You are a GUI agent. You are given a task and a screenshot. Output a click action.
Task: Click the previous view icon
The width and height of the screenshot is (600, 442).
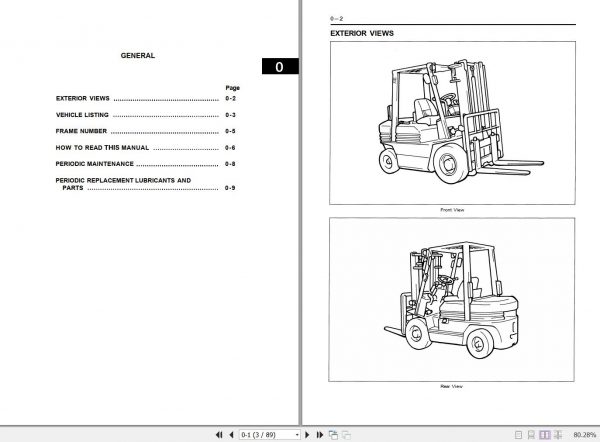click(x=333, y=435)
